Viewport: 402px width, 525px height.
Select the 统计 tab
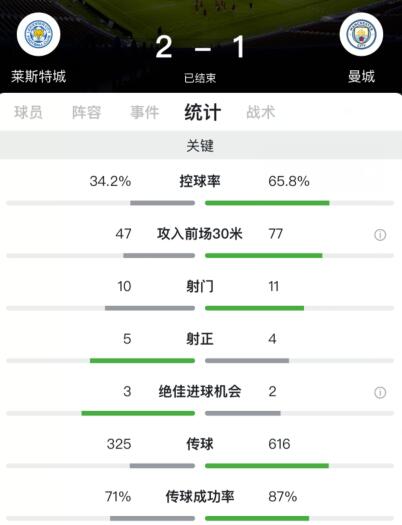[203, 112]
